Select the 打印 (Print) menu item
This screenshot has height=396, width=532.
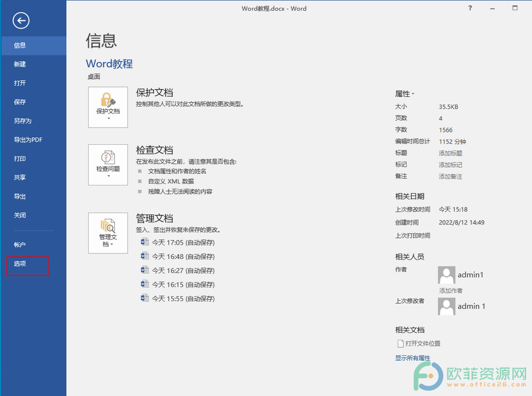(x=34, y=158)
